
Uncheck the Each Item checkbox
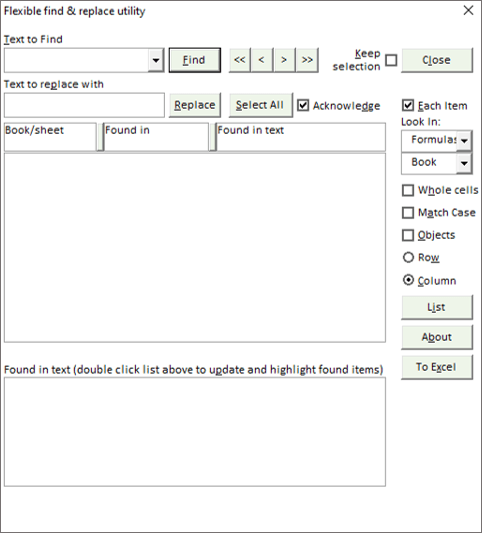[408, 105]
